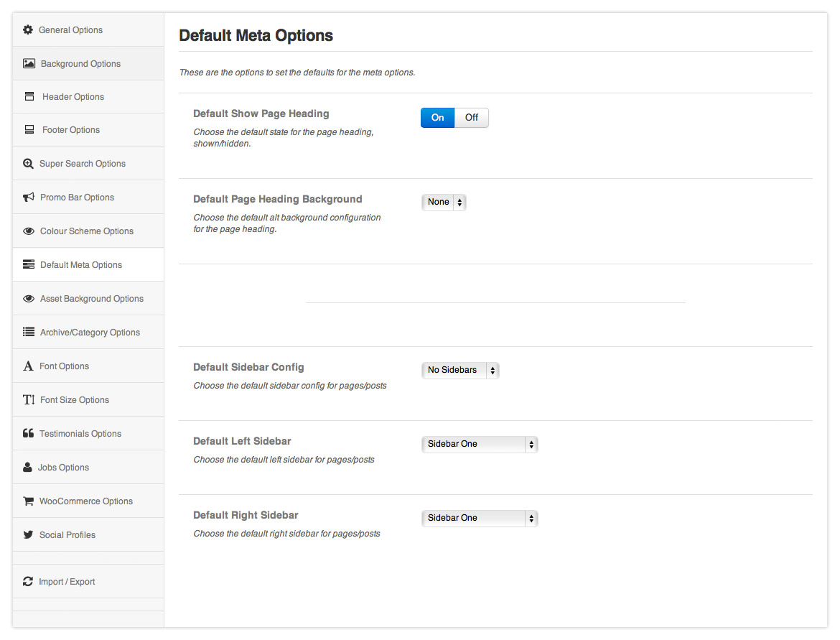Switch to Asset Background Options
The height and width of the screenshot is (640, 840).
click(91, 299)
